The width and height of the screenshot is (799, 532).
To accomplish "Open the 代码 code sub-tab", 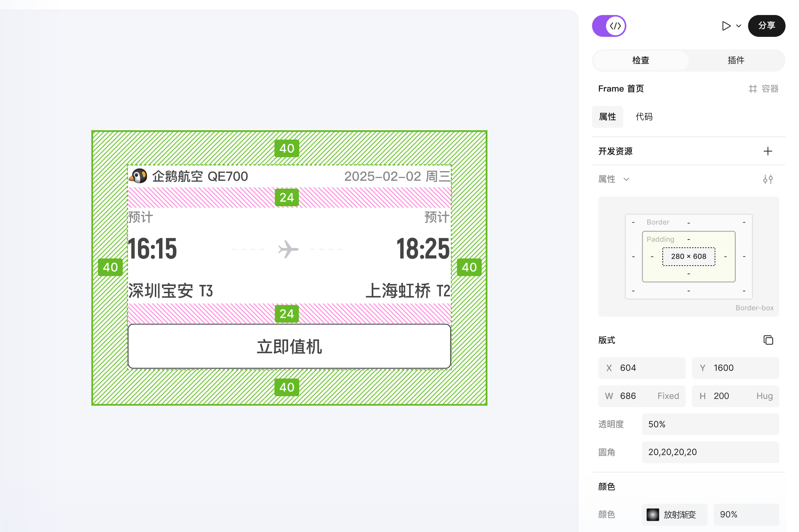I will (644, 117).
